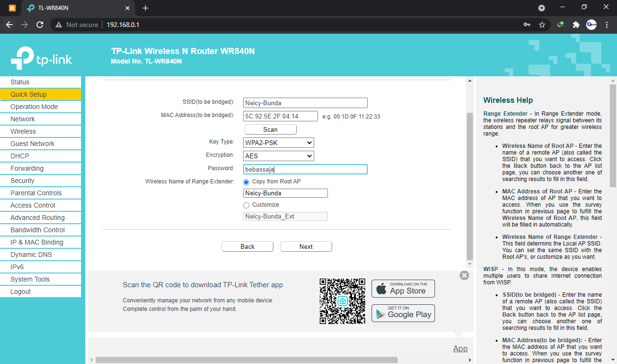Click the Copy from Root AP name field
This screenshot has height=364, width=617.
pos(285,193)
